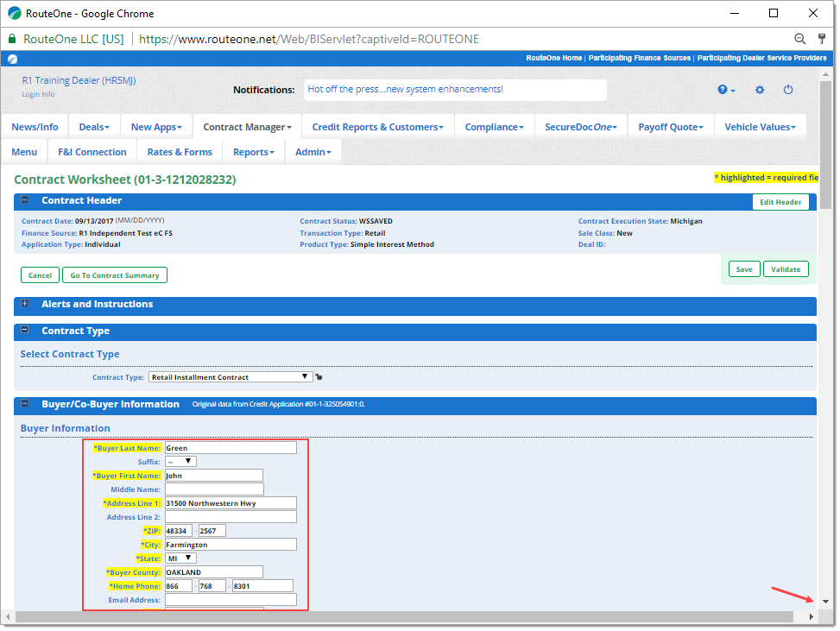Click the horizontal scrollbar left arrow

pyautogui.click(x=8, y=617)
